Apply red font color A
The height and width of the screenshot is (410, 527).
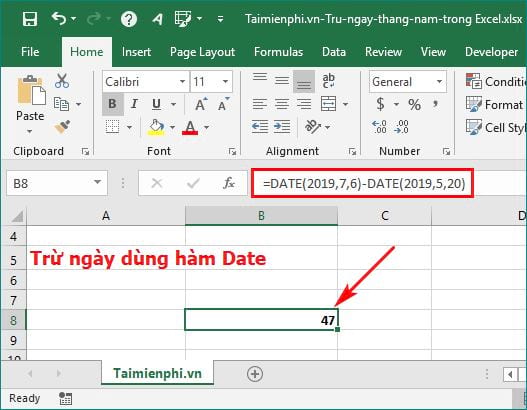click(190, 128)
